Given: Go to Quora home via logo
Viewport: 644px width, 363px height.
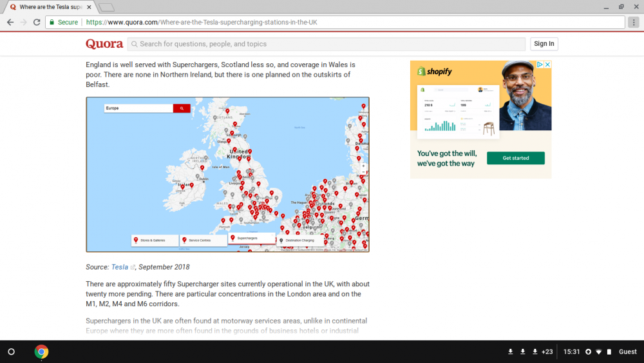Looking at the screenshot, I should tap(104, 44).
